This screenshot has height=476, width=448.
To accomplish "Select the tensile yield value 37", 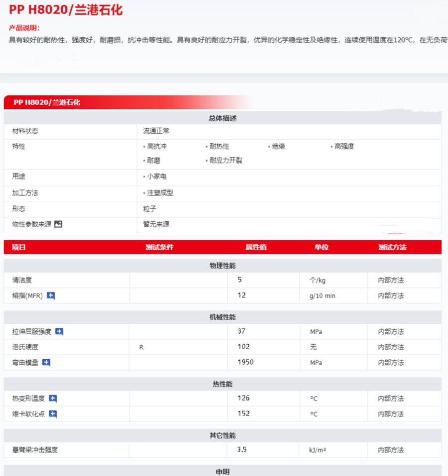I will point(241,331).
